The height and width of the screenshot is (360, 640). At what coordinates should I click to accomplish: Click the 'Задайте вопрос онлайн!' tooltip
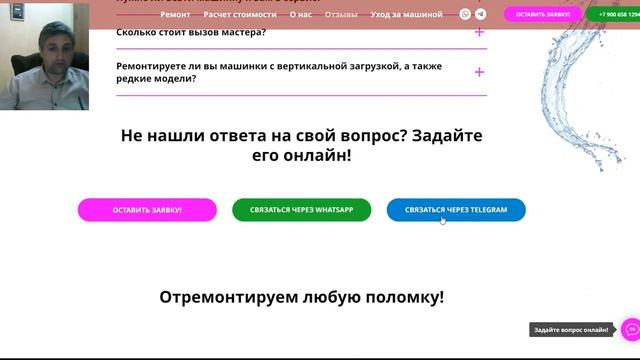[x=571, y=330]
